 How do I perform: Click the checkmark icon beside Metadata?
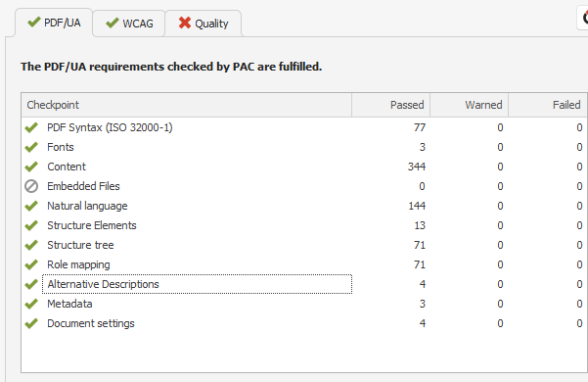coord(31,304)
